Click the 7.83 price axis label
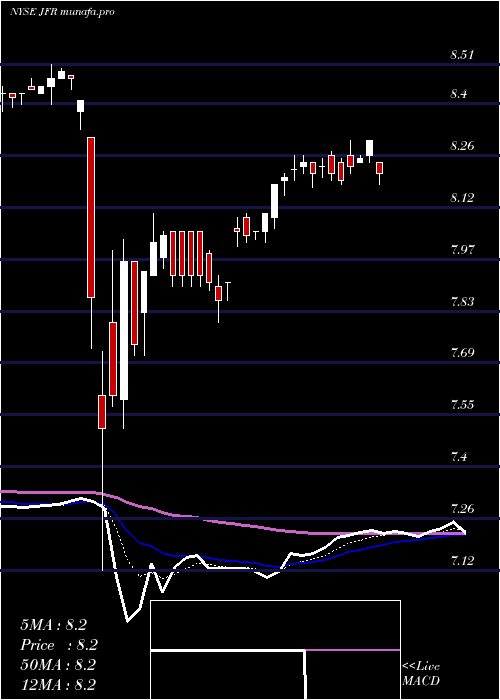The image size is (500, 700). point(462,301)
